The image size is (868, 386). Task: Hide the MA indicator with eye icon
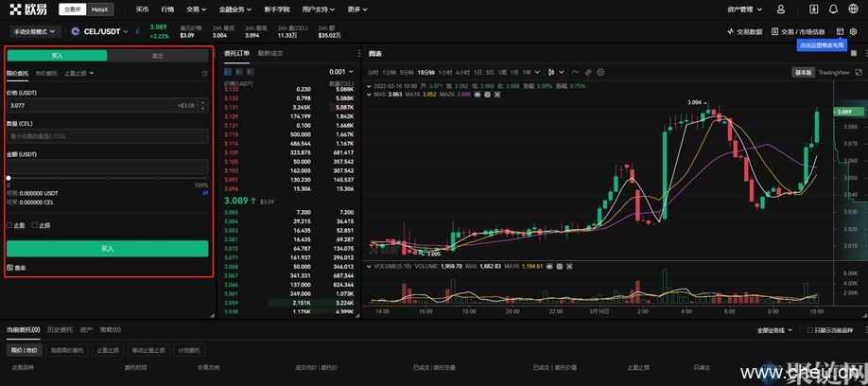click(x=477, y=95)
